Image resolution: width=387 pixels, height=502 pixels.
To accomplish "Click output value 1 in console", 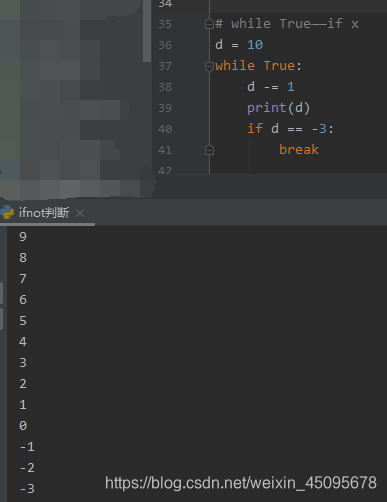I will point(23,405).
